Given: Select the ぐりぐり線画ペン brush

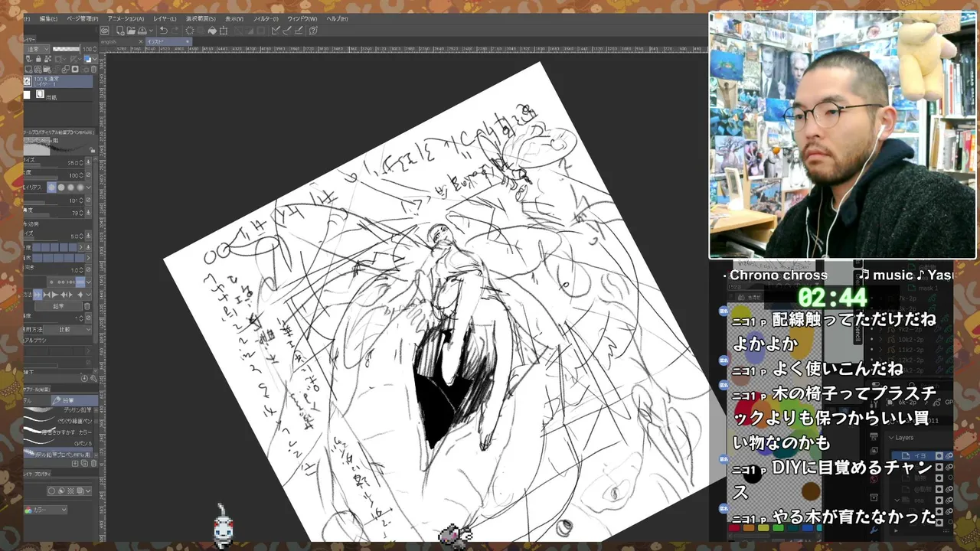Looking at the screenshot, I should (57, 421).
